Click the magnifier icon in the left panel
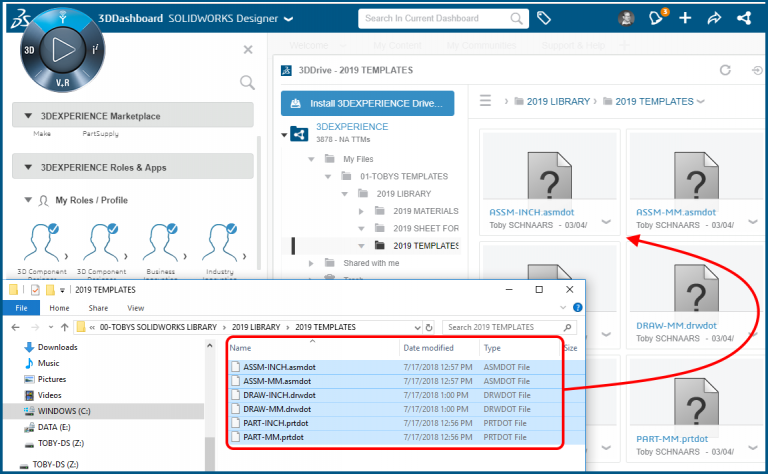 point(247,83)
